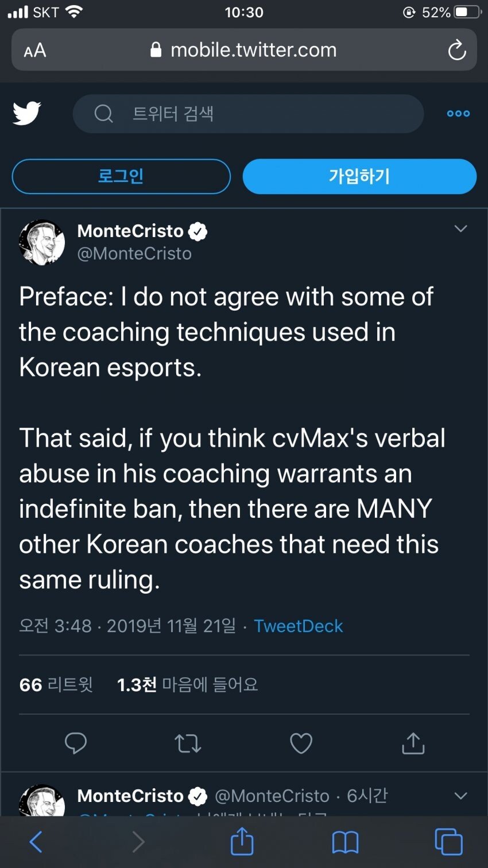488x868 pixels.
Task: Retweet the cvMax coaching tweet
Action: (x=188, y=743)
